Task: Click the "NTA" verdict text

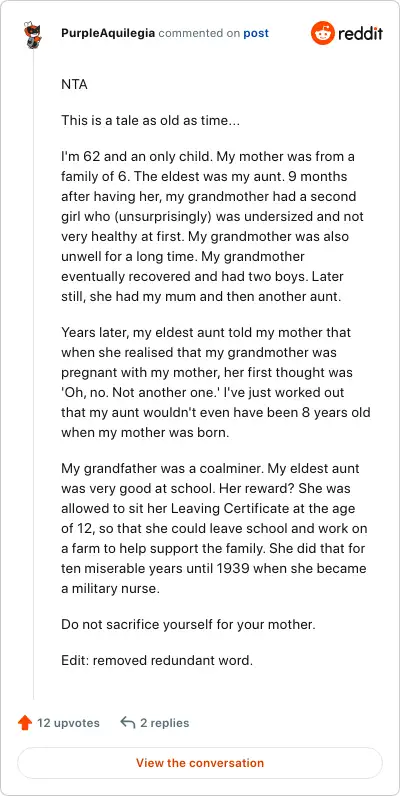Action: click(x=74, y=84)
